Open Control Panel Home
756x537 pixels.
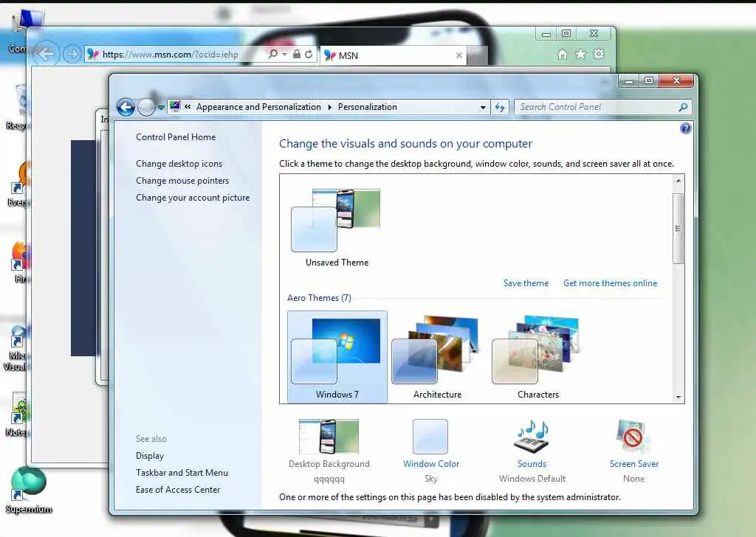pos(176,137)
